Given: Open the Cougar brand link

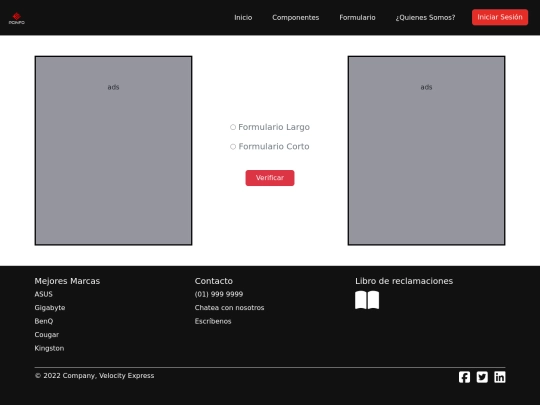Looking at the screenshot, I should point(46,334).
